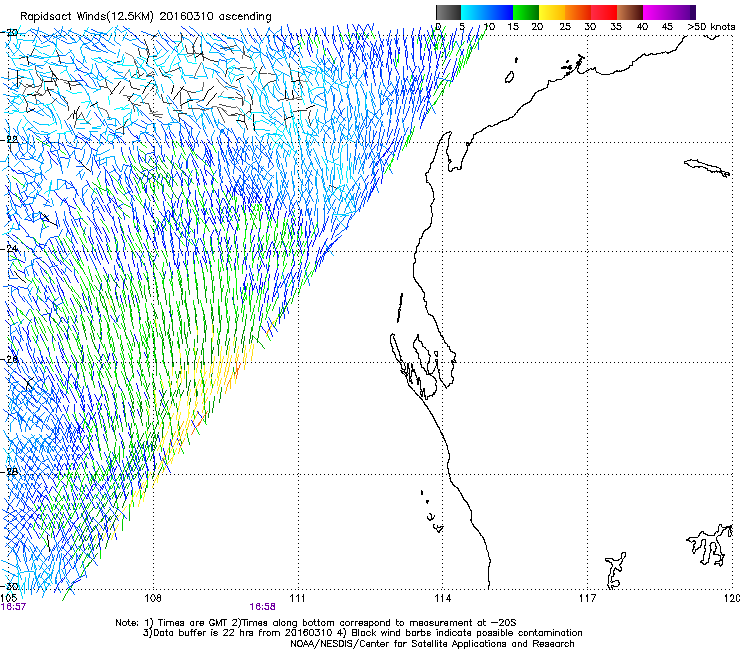The image size is (740, 650).
Task: Click the NOAA/NESDIS credit line
Action: (x=432, y=644)
